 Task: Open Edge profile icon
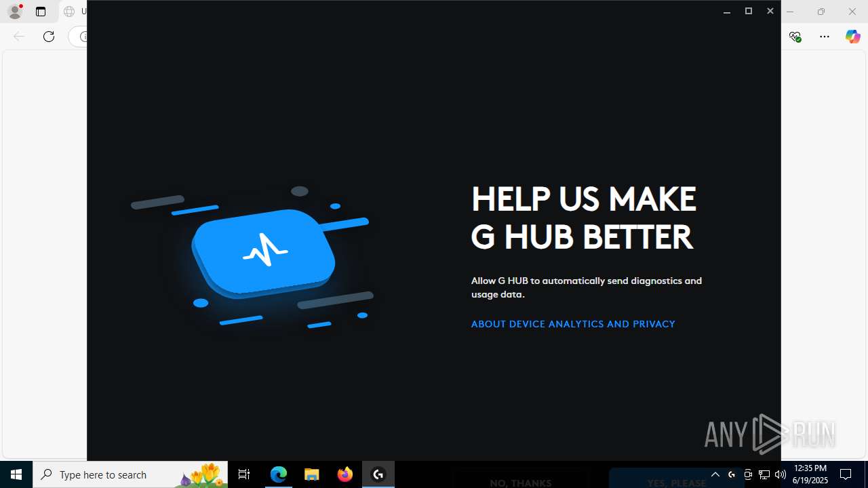pos(15,12)
